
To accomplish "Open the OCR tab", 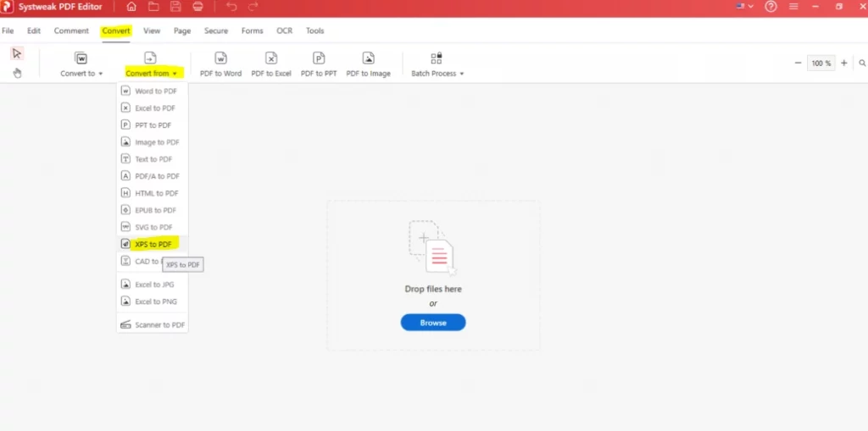I will (285, 31).
